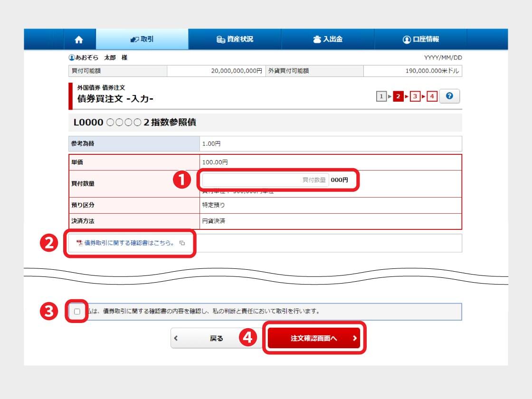Screen dimensions: 532x399
Task: Click the coins icon in the 資産状況 tab
Action: [220, 39]
